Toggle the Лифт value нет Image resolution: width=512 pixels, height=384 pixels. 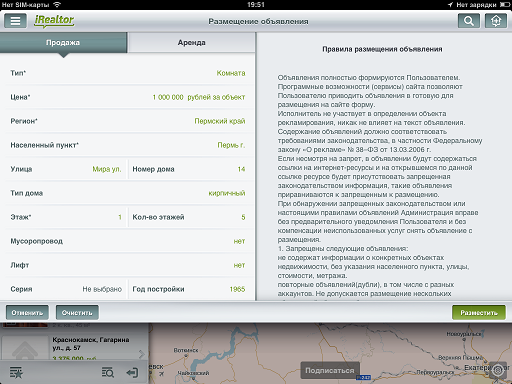tap(239, 265)
